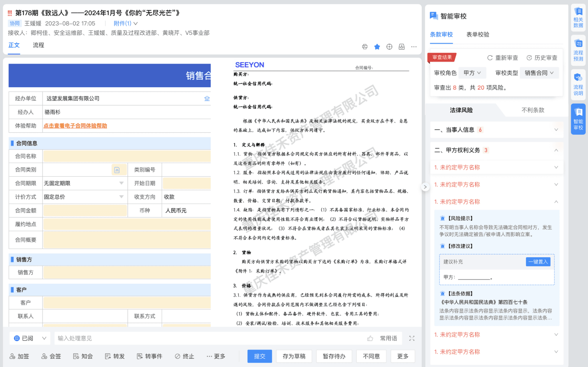Switch to the 法律风险 tab
Screen dimensions: 588x367
[461, 110]
